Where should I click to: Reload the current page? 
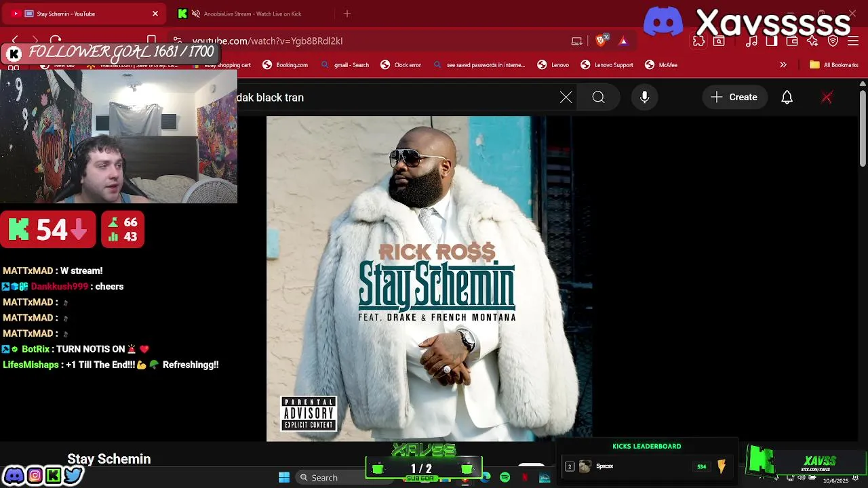pyautogui.click(x=56, y=41)
